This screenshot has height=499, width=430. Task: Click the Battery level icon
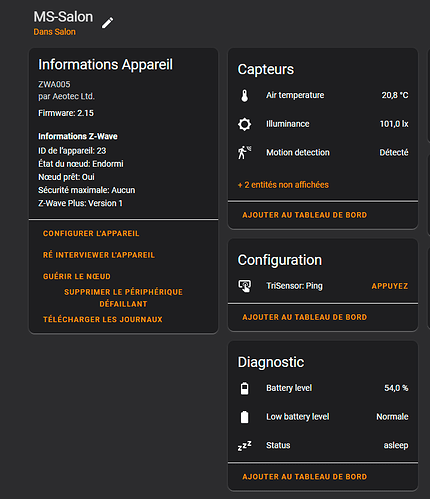coord(245,388)
